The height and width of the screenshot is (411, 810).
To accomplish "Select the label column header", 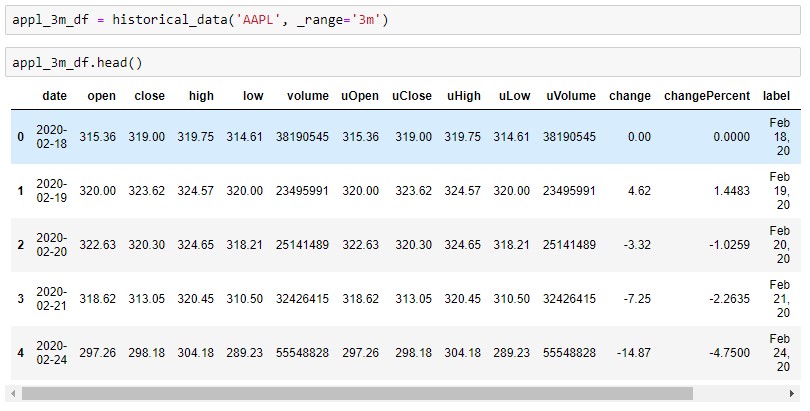I will pyautogui.click(x=776, y=96).
